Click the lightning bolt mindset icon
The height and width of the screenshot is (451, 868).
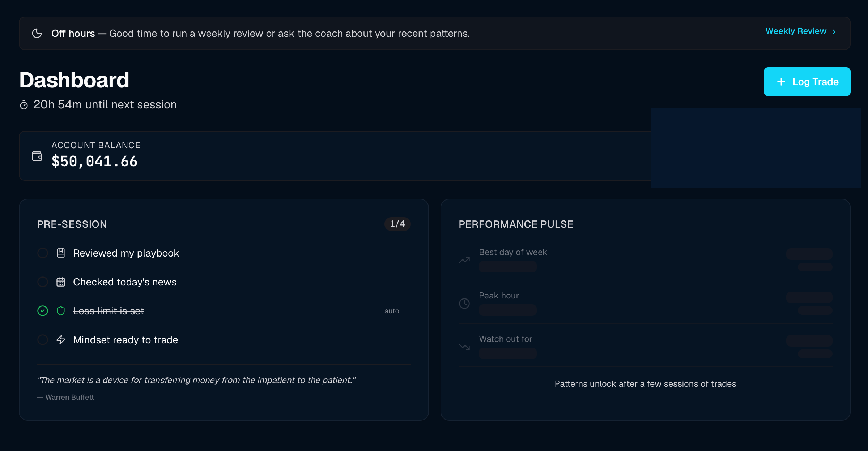(61, 340)
